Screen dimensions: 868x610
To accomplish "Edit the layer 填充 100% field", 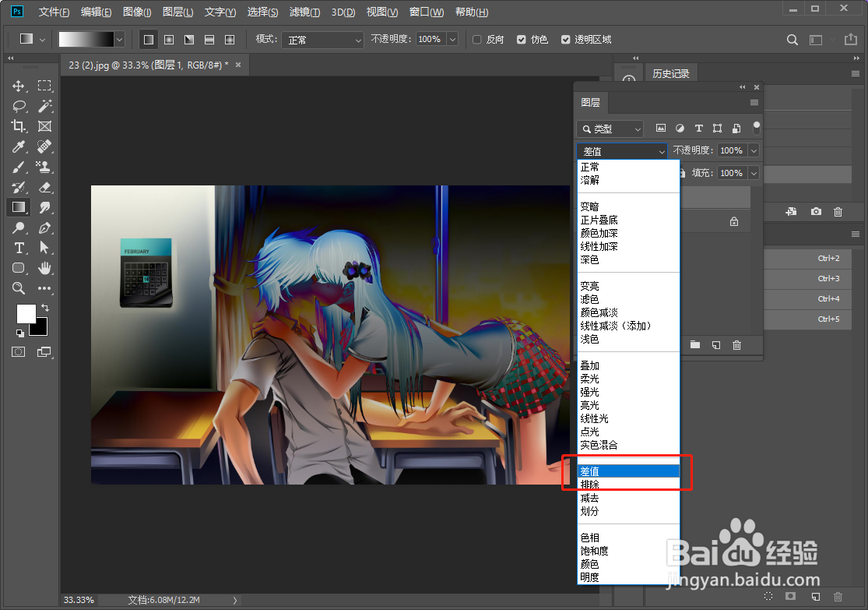I will [x=732, y=174].
